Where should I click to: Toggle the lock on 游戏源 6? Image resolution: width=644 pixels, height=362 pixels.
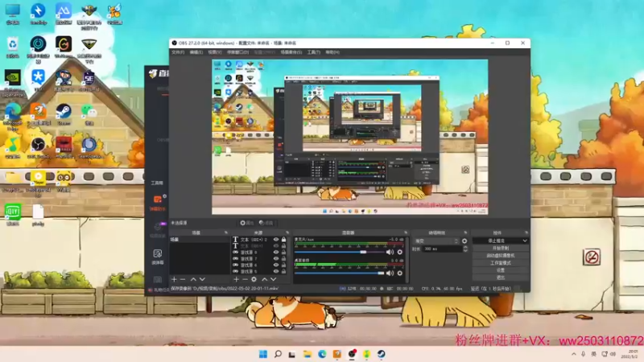tap(284, 265)
